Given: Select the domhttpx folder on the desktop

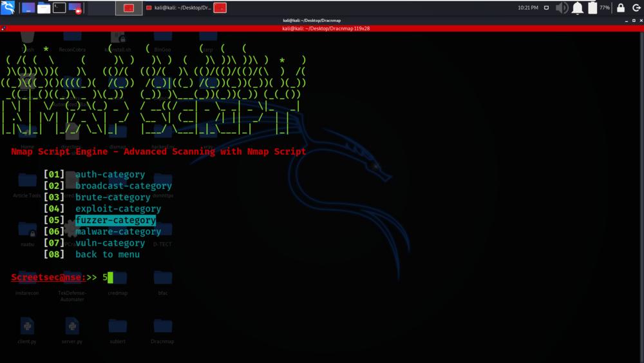Looking at the screenshot, I should (x=163, y=185).
